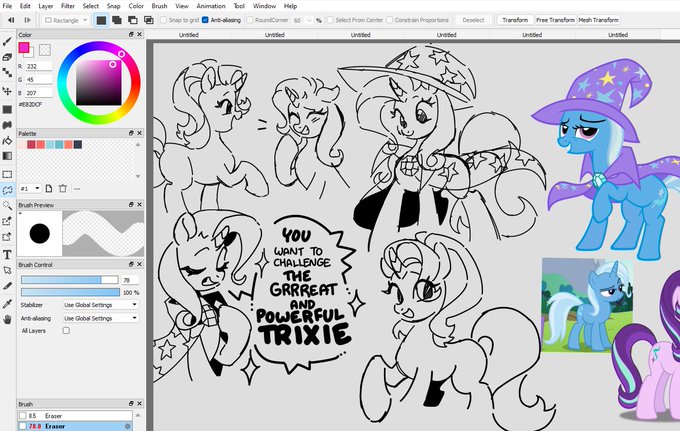Select the Lasso selection tool

coord(7,190)
